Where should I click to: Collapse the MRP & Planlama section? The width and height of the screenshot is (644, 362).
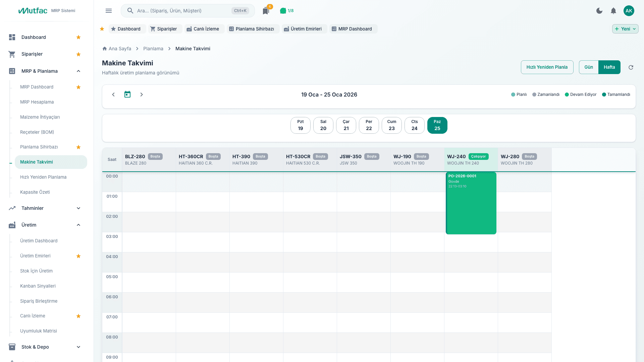(78, 71)
